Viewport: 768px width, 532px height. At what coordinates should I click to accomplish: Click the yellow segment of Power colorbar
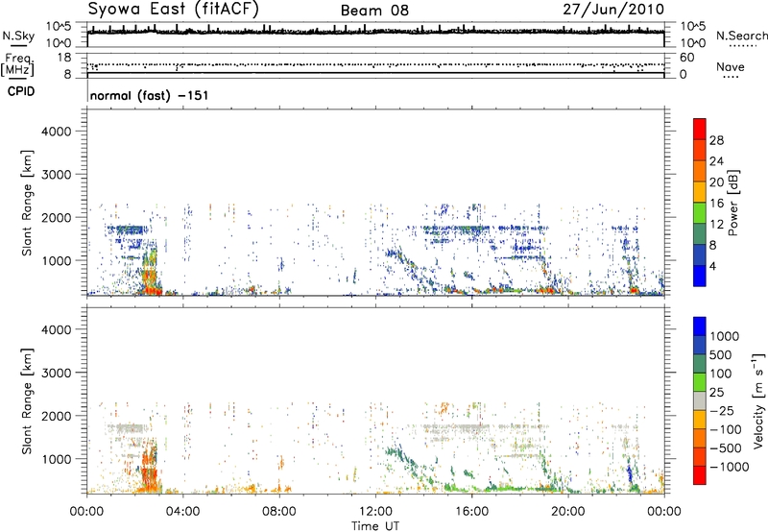(x=700, y=191)
